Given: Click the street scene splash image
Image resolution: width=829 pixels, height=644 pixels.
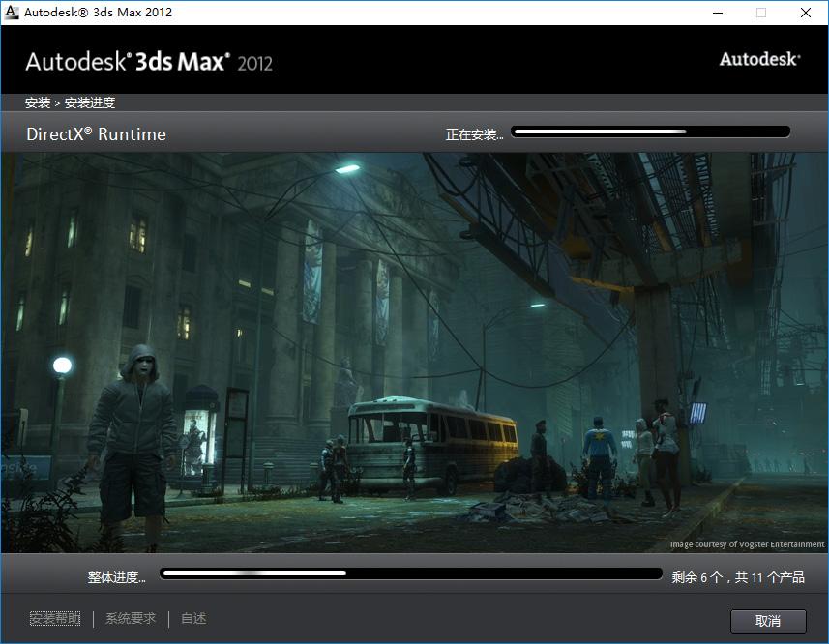Looking at the screenshot, I should pos(414,352).
